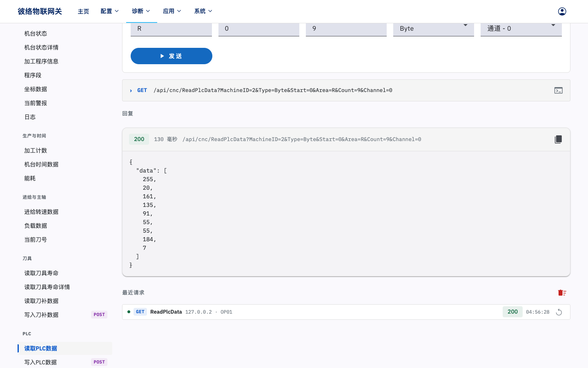Click the 发送 send button
The image size is (588, 368).
[x=171, y=56]
